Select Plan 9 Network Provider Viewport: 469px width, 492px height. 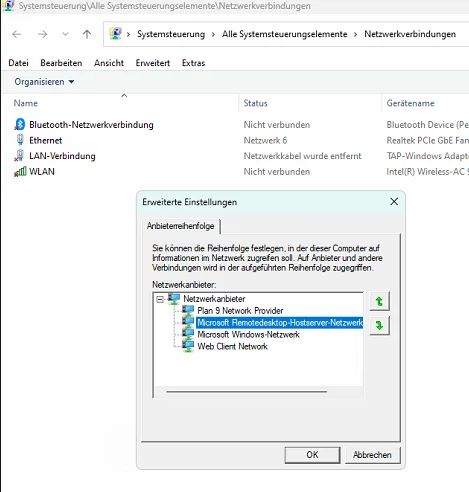click(x=240, y=311)
